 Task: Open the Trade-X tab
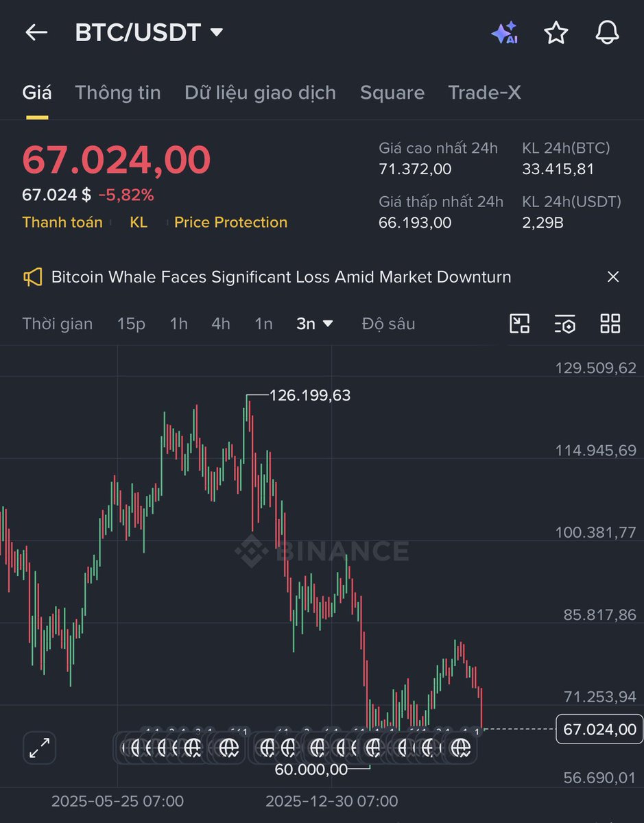pyautogui.click(x=485, y=93)
